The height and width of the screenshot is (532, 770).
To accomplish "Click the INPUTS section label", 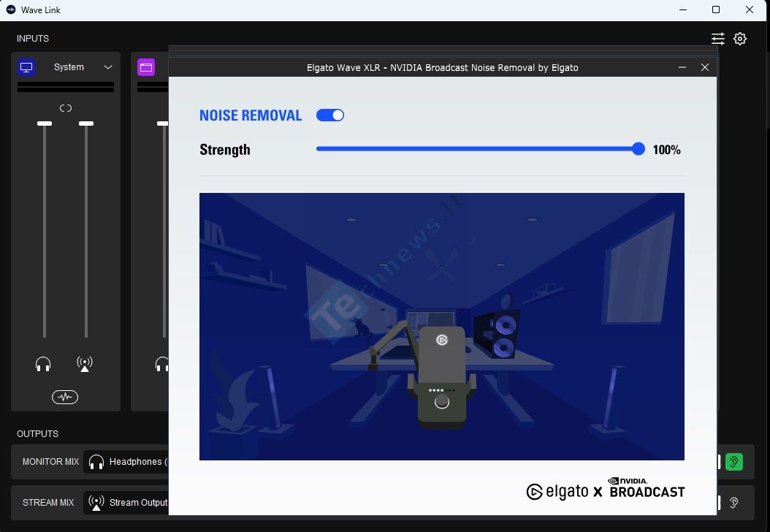I will [x=33, y=38].
